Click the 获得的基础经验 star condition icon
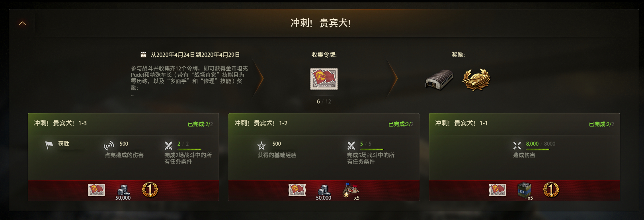This screenshot has height=220, width=644. coord(261,146)
